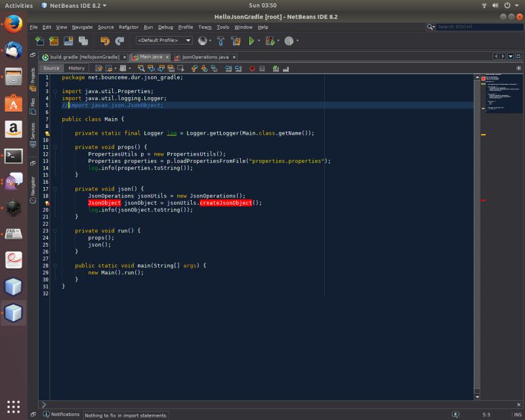Click the Shift Line Right icon
525x420 pixels.
coord(238,68)
